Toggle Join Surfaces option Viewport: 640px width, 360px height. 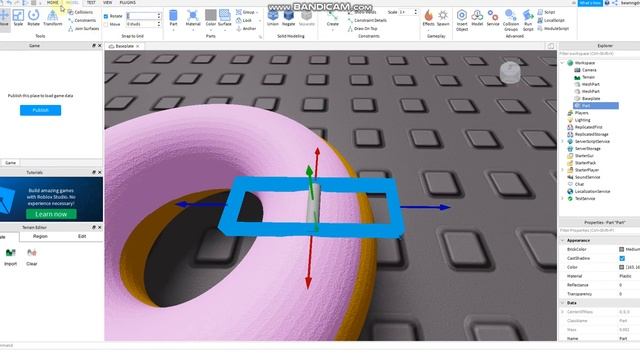coord(84,29)
